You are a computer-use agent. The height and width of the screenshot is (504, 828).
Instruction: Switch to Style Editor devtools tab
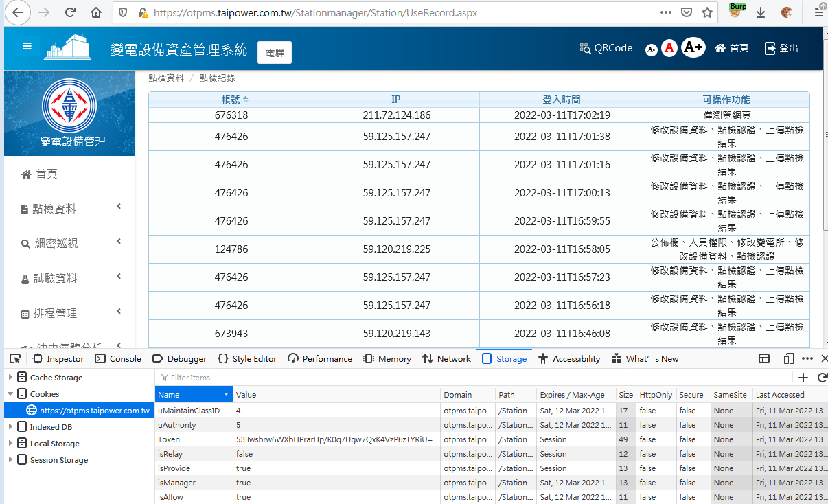246,358
